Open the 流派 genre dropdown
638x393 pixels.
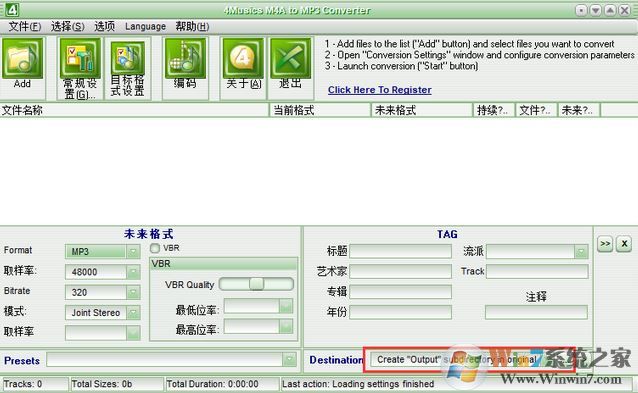point(581,252)
